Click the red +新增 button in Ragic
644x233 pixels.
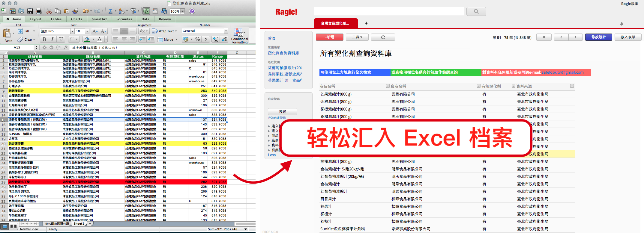coord(330,37)
